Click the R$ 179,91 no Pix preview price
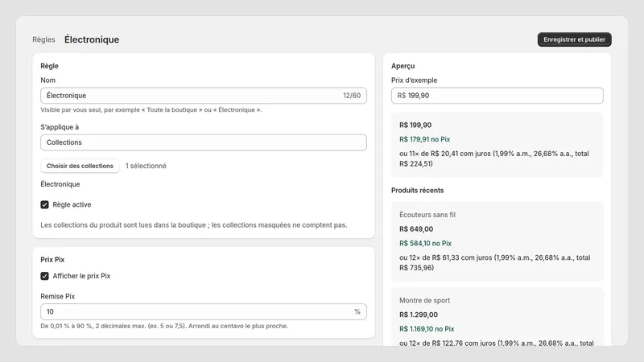The image size is (644, 362). click(425, 139)
